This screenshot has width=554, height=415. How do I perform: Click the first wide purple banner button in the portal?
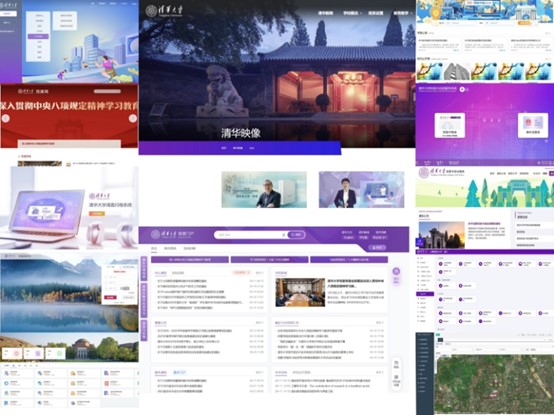[x=190, y=260]
